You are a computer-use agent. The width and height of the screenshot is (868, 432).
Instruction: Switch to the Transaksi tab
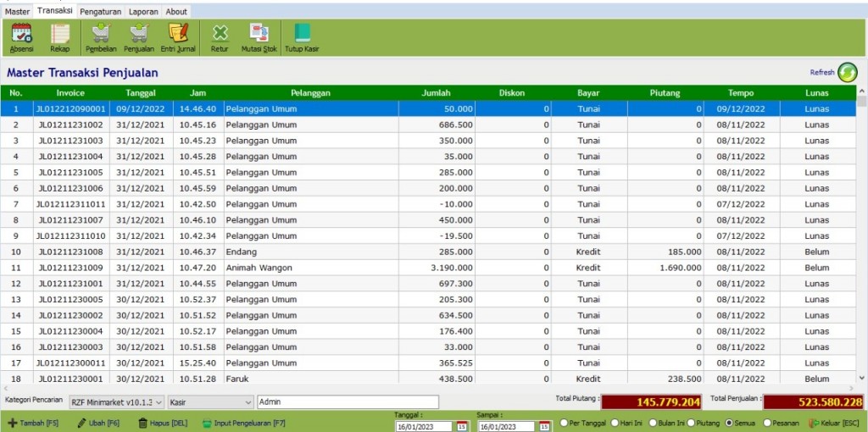coord(55,10)
